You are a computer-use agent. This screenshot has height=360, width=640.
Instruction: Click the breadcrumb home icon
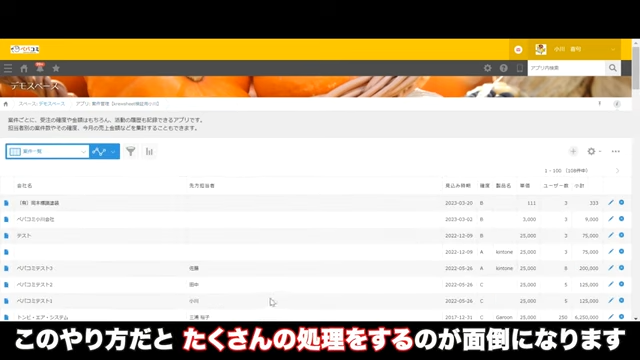coord(6,104)
